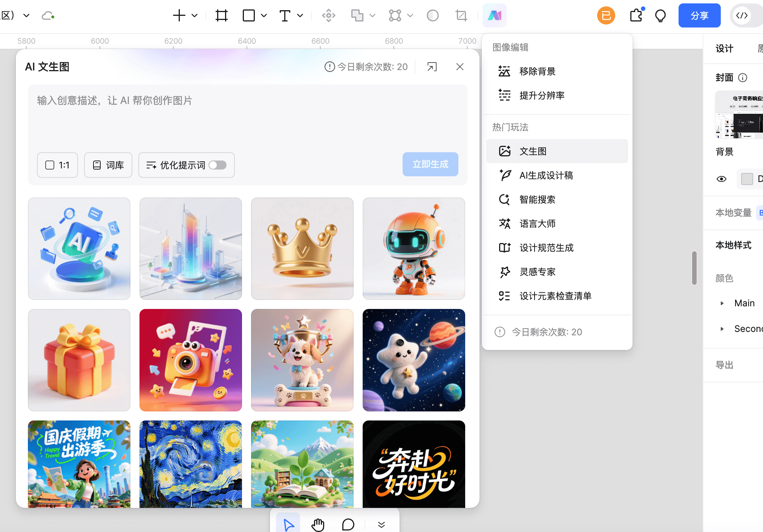Toggle background visibility with the eye icon
Screen dimensions: 763x532
click(x=722, y=179)
